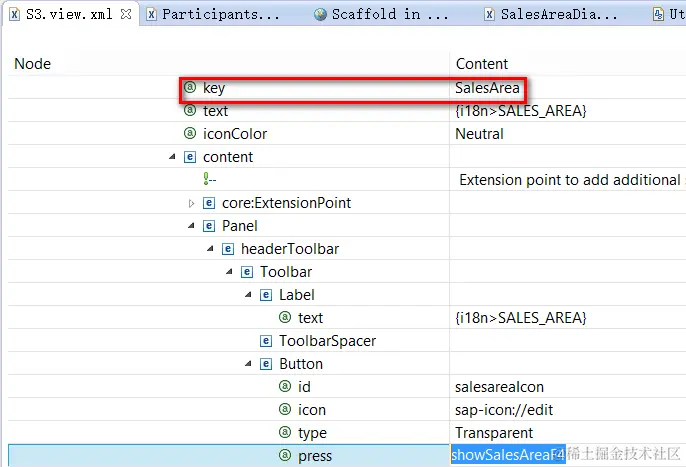Select the press attribute node
The height and width of the screenshot is (467, 686).
(315, 456)
